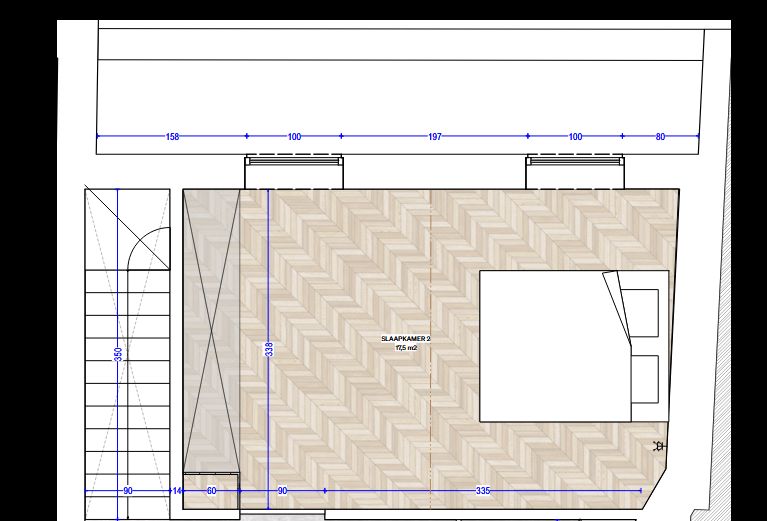Click the vertical 338 dimension label
Viewport: 767px width, 521px height.
tap(268, 348)
